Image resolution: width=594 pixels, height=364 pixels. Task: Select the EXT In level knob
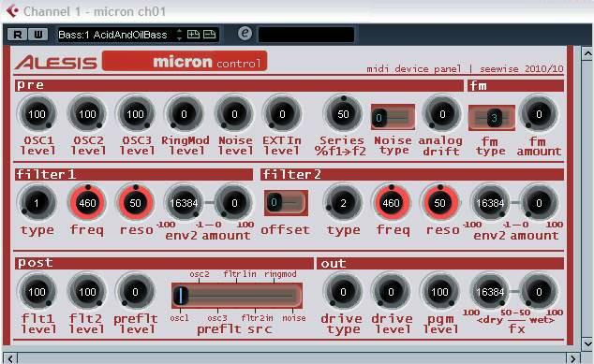pyautogui.click(x=282, y=114)
